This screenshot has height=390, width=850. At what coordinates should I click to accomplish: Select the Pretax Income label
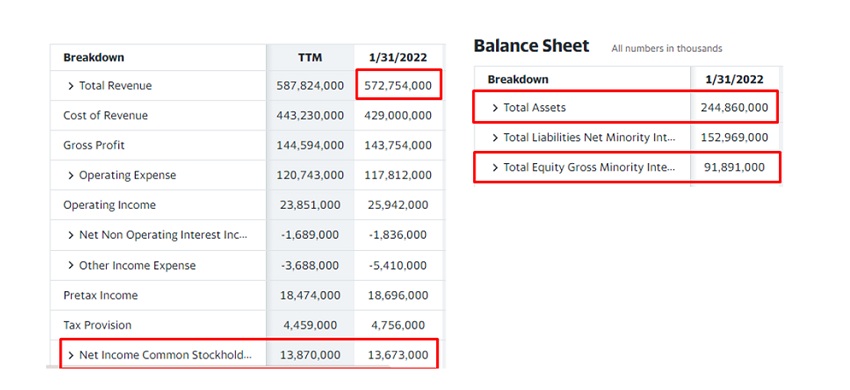tap(101, 295)
